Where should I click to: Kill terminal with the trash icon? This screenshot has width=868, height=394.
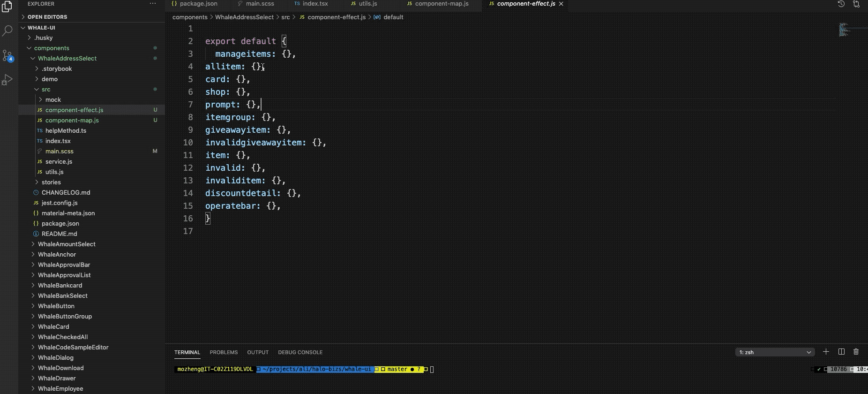pyautogui.click(x=856, y=352)
